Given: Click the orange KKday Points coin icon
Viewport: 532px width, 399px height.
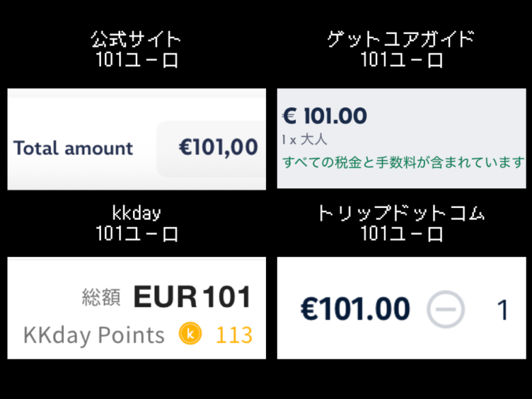Looking at the screenshot, I should (190, 334).
